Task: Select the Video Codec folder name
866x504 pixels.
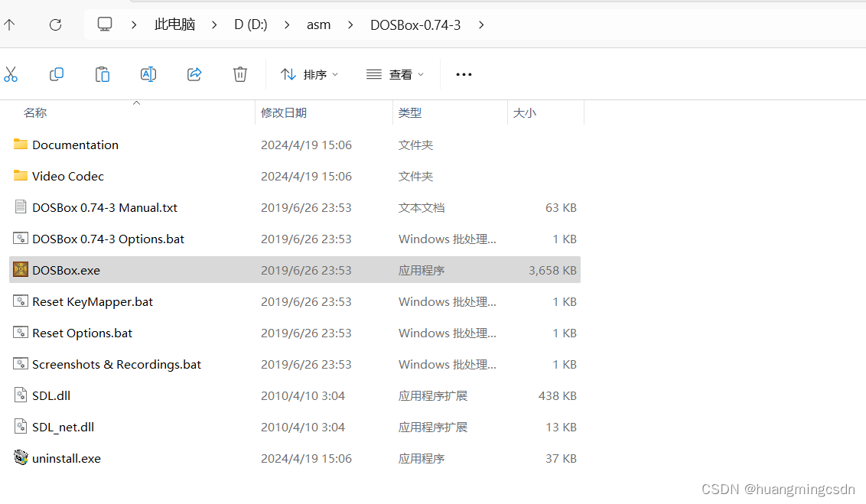Action: tap(68, 176)
